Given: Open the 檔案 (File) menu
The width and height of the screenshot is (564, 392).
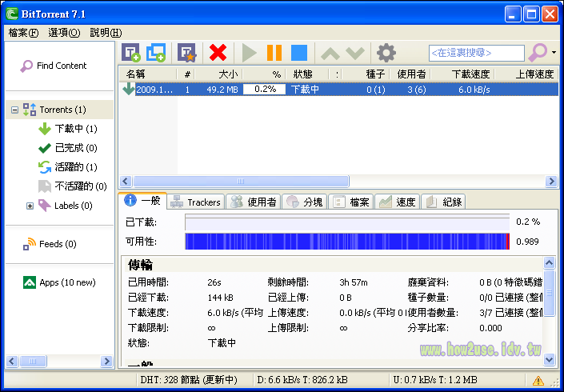Looking at the screenshot, I should coord(23,33).
